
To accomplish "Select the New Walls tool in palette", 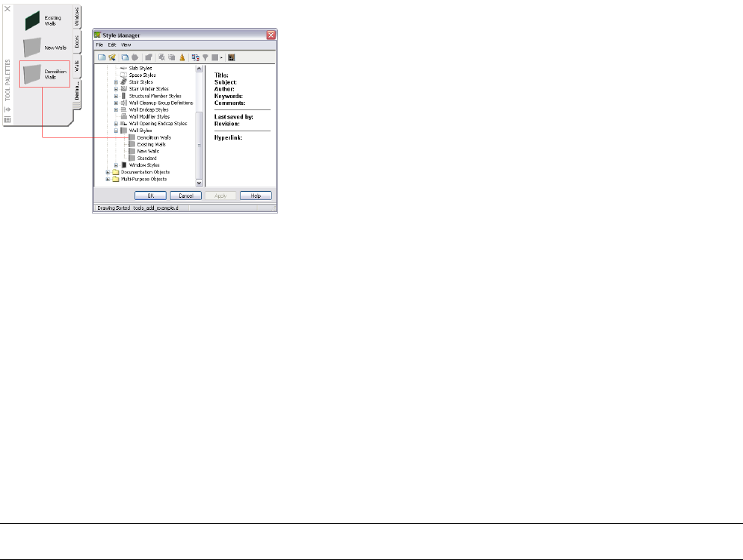I will pos(45,48).
